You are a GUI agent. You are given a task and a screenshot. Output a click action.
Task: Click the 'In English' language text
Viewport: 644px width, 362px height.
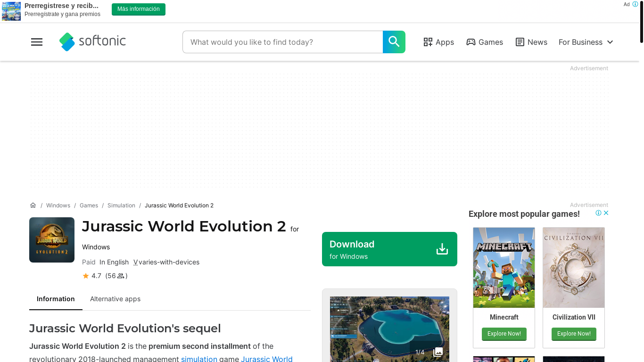click(114, 262)
